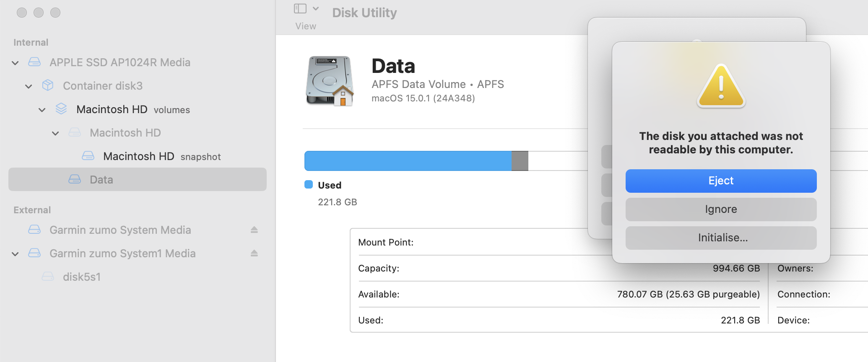Choose Ignore in the alert

721,209
